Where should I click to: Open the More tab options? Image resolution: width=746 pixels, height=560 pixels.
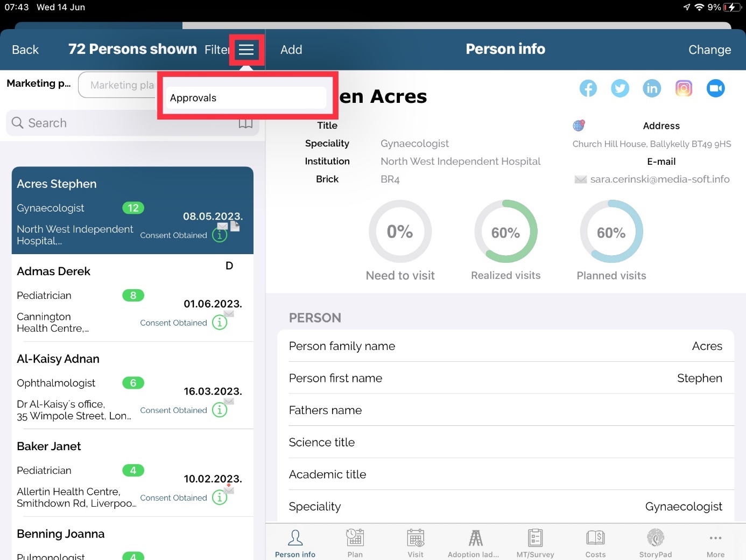[715, 543]
